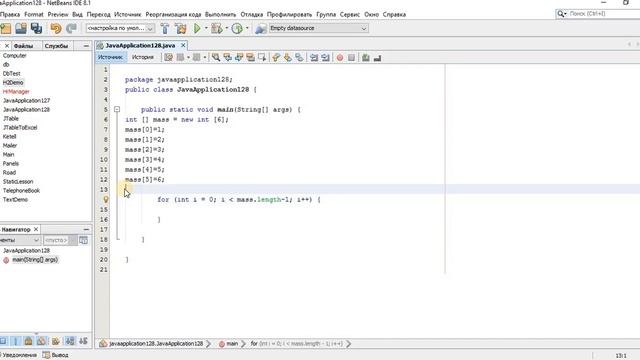The image size is (640, 360).
Task: Expand the Profile Project dropdown arrow
Action: (247, 28)
